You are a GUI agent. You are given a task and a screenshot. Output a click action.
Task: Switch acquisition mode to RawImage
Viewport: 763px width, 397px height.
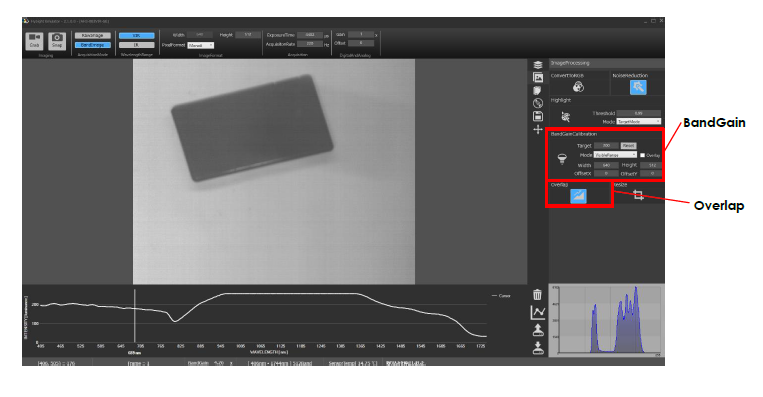(92, 36)
